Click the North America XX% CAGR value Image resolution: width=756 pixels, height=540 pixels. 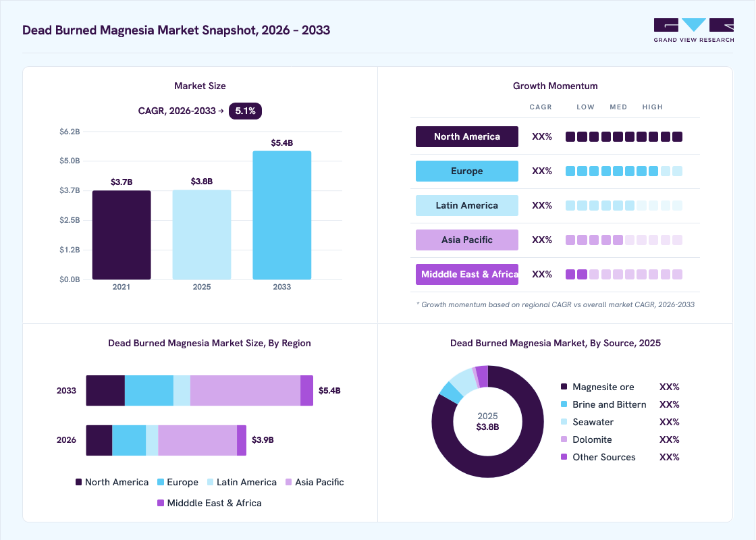pos(542,136)
